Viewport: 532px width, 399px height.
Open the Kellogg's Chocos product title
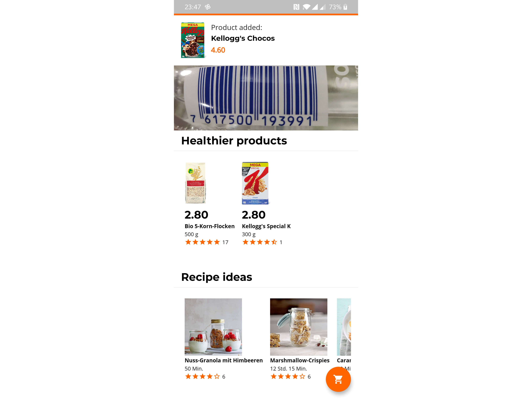click(243, 38)
